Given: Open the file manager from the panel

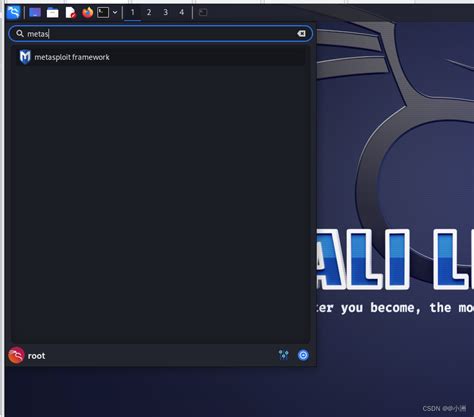Looking at the screenshot, I should [52, 13].
